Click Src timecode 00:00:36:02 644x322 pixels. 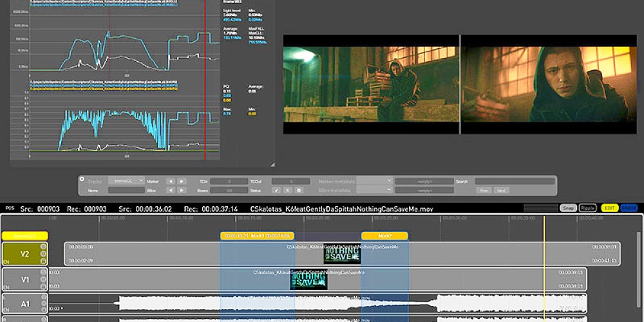pyautogui.click(x=154, y=209)
